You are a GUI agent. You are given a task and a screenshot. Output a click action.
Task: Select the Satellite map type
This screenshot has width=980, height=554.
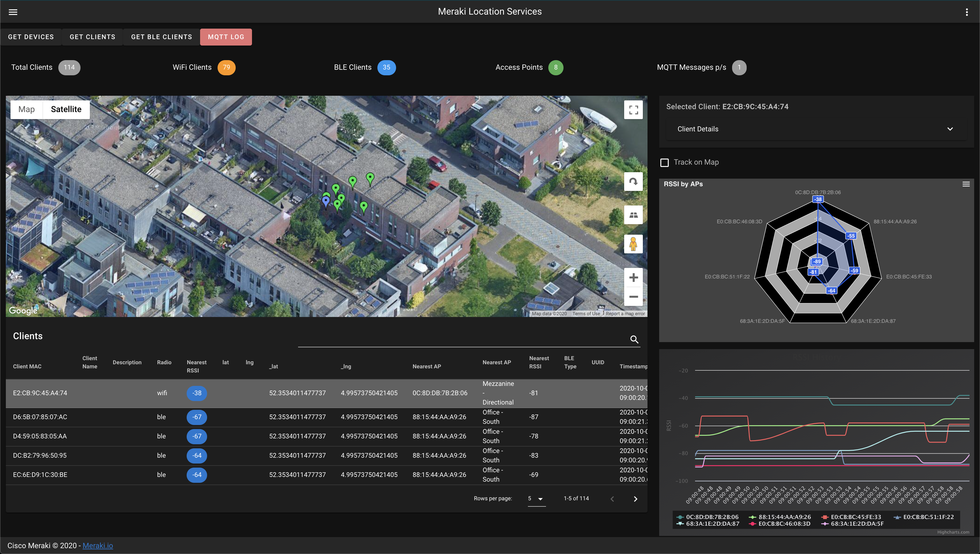[x=66, y=110]
